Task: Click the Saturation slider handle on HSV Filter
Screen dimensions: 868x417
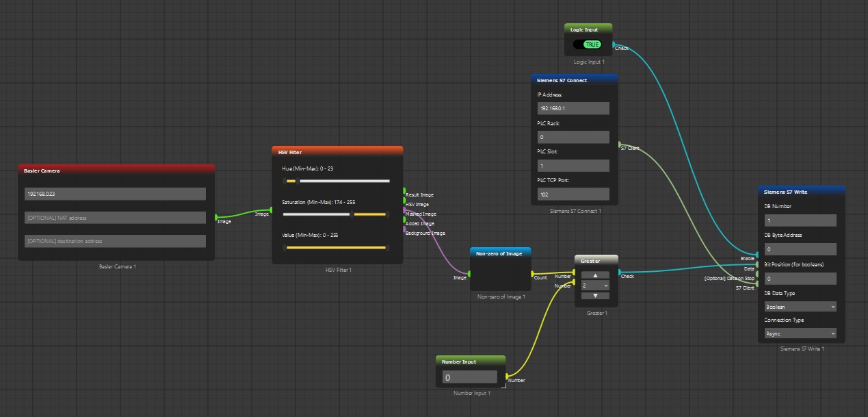Action: coord(352,214)
